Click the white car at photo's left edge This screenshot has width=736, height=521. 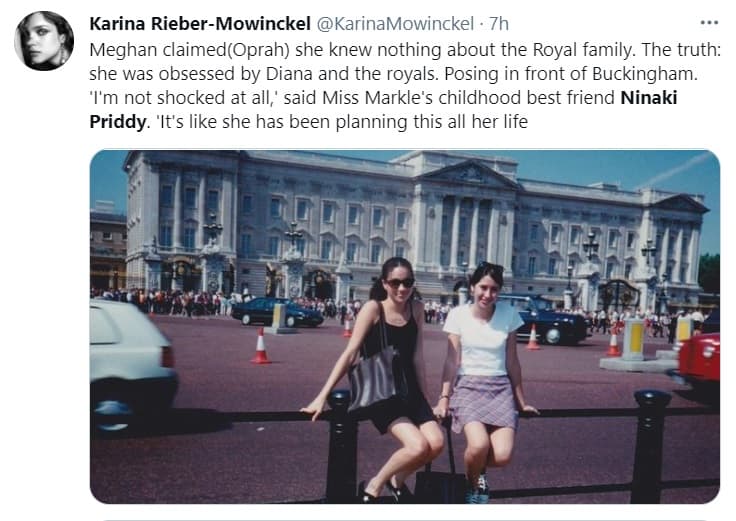(133, 366)
